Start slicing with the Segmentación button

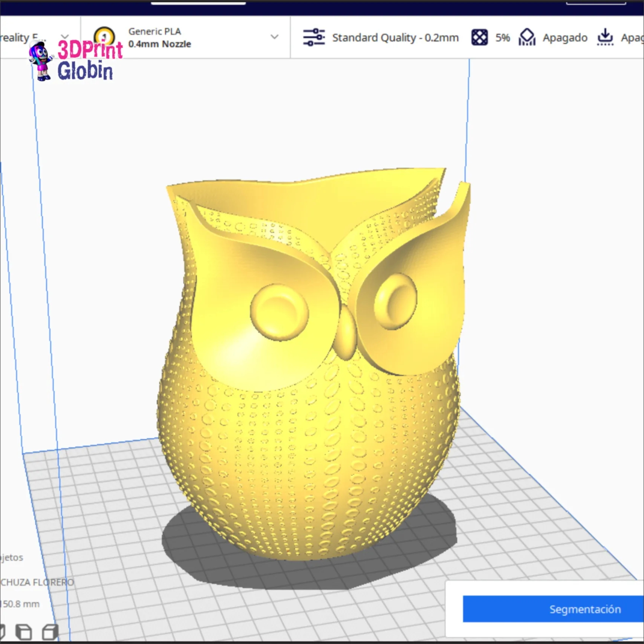(x=553, y=609)
